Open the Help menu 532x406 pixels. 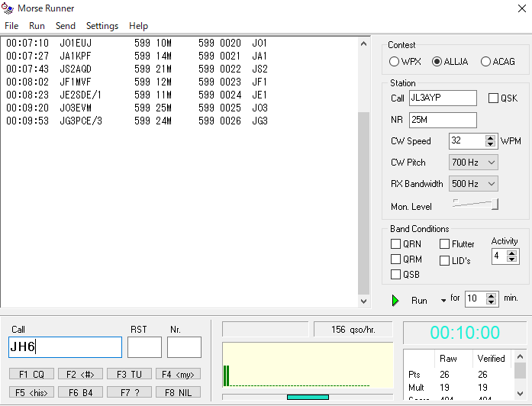(x=138, y=26)
